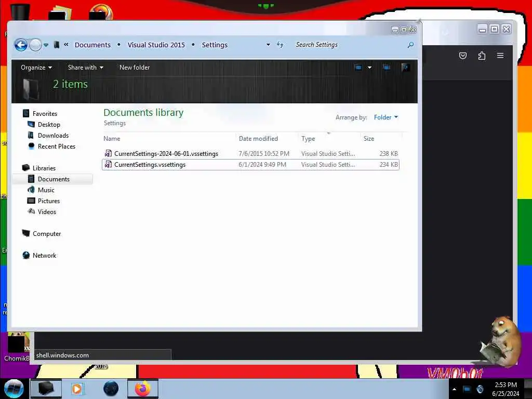Click the 234 KB size cell
Screen dimensions: 532x399
click(389, 165)
